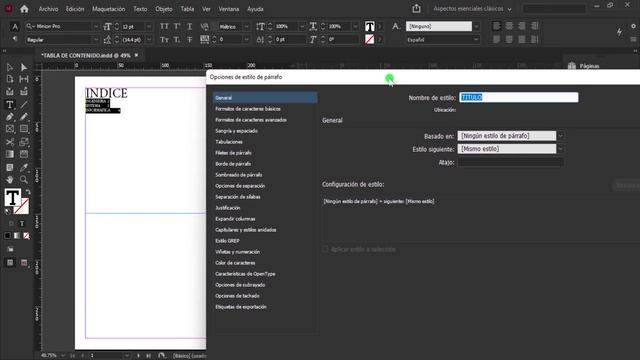Select the Scissors tool
Viewport: 640px width, 360px height.
tap(10, 142)
